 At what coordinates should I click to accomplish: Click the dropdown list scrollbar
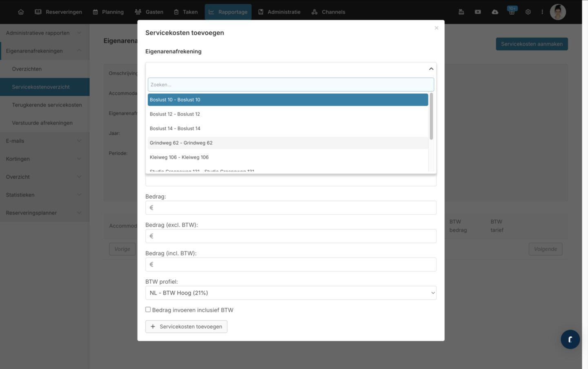point(431,117)
